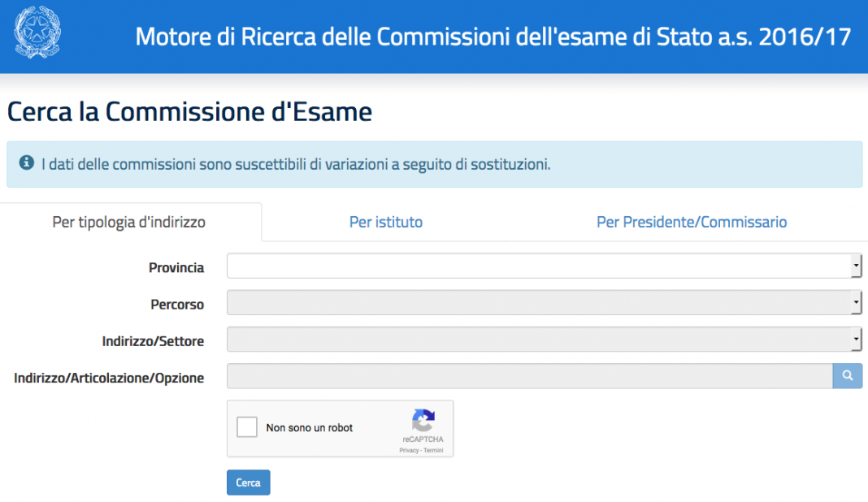Open the Percorso selection dropdown
This screenshot has height=502, width=868.
[x=545, y=302]
